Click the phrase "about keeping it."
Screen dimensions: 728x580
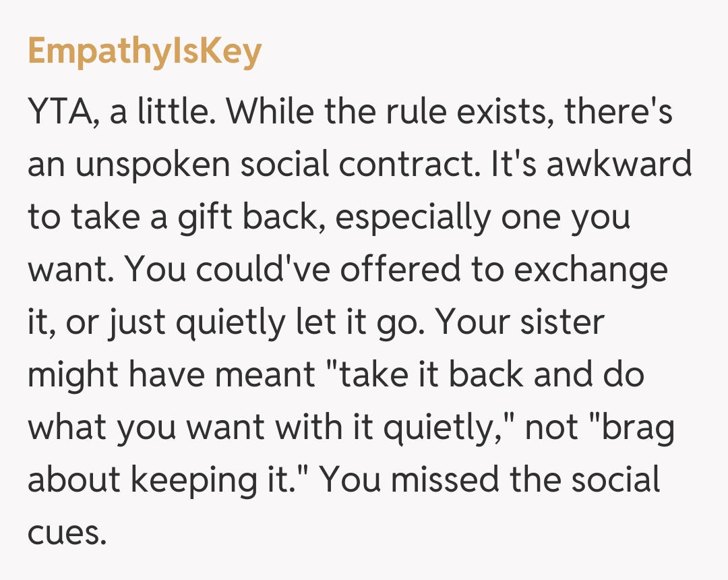[x=167, y=480]
